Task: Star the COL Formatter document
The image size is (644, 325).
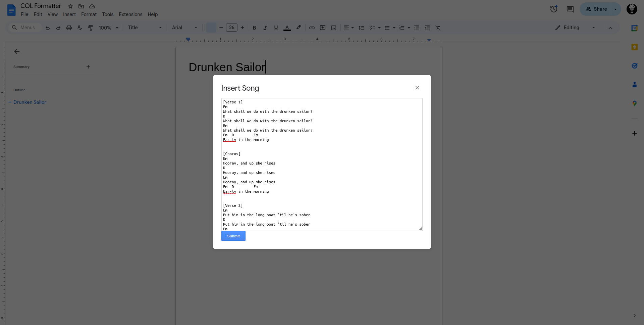Action: (x=70, y=6)
